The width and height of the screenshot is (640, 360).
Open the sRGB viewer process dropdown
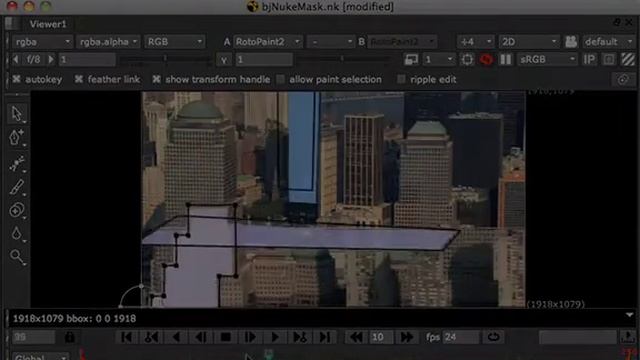click(x=547, y=60)
